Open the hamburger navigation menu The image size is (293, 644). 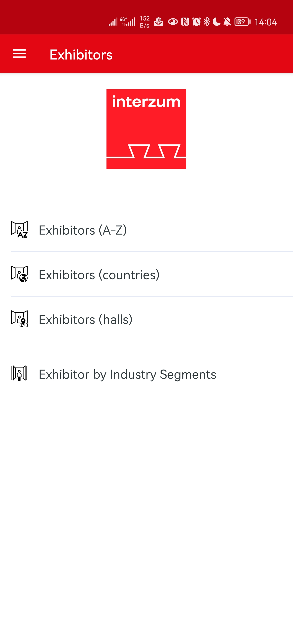tap(19, 54)
